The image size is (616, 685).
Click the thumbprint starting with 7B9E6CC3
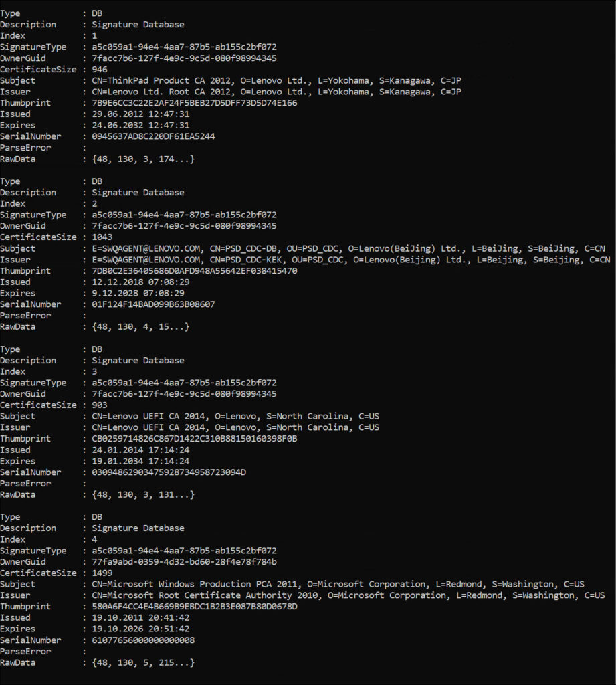click(x=195, y=103)
